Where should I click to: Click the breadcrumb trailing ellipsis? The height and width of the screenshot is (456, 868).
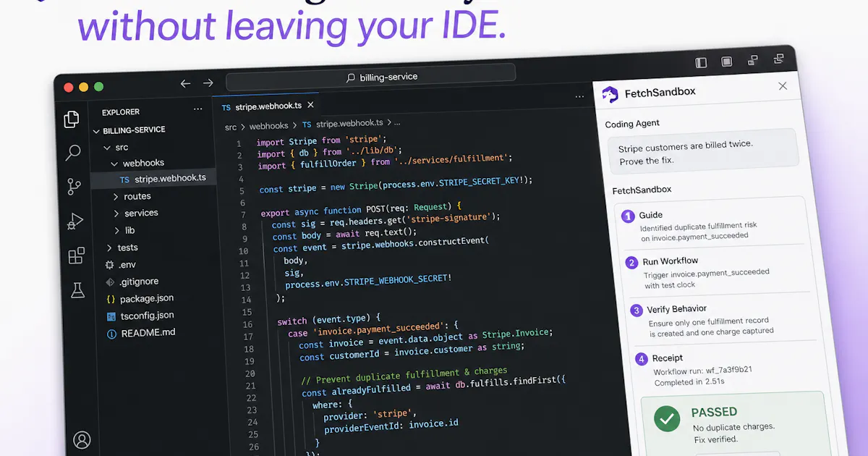[398, 122]
